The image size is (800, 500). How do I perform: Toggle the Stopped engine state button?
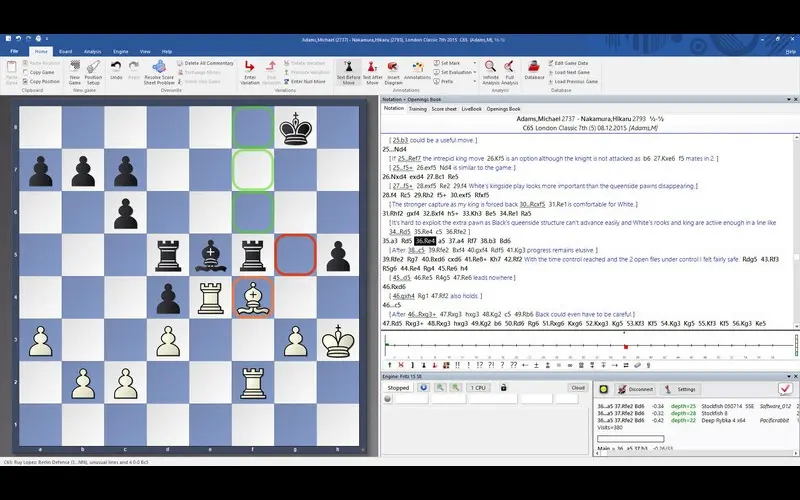pos(399,388)
